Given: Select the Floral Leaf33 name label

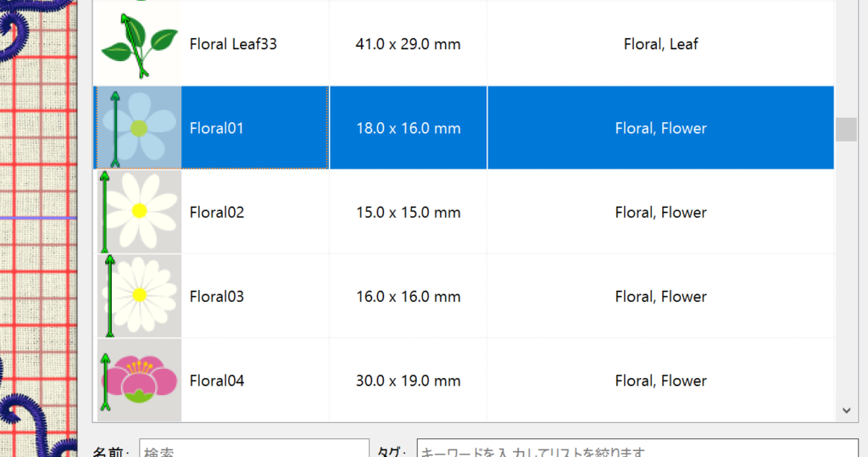Looking at the screenshot, I should (233, 44).
